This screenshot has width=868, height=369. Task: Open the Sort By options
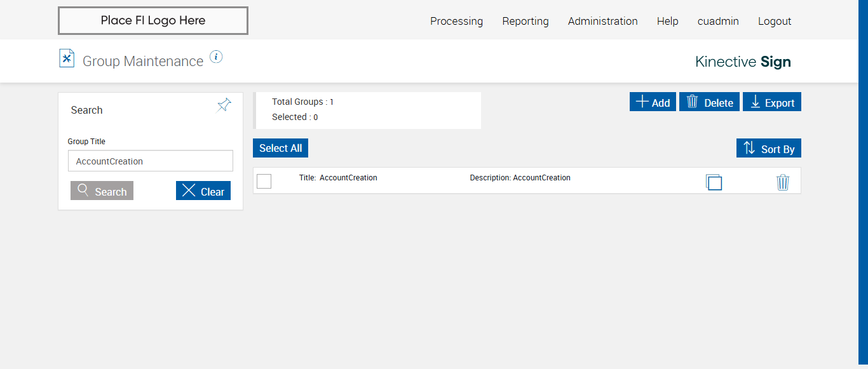[769, 149]
